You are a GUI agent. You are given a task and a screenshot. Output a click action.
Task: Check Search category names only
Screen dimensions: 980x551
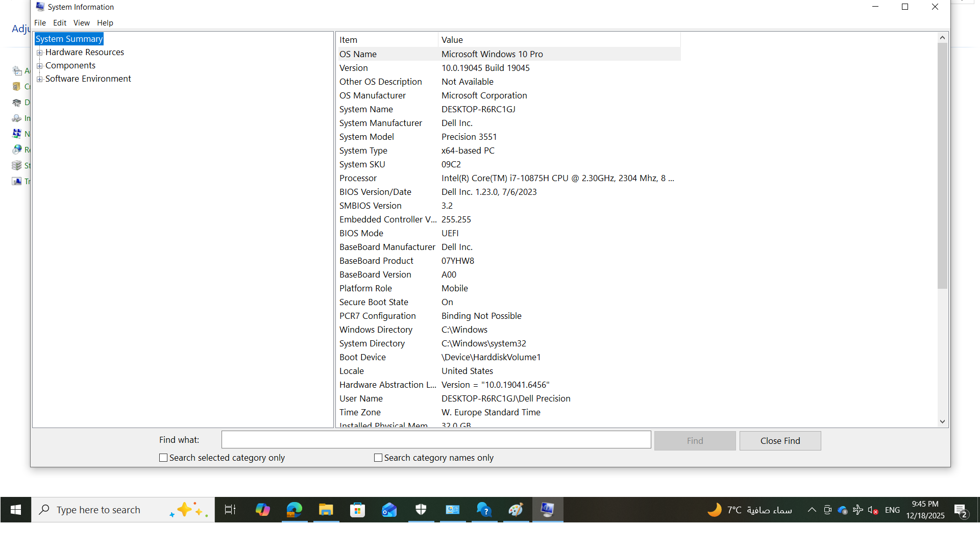[378, 458]
